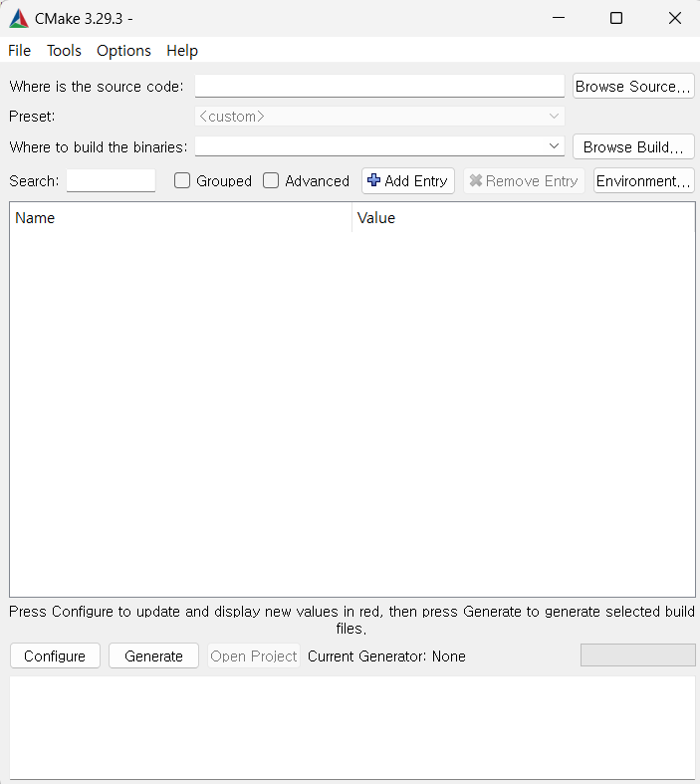The width and height of the screenshot is (700, 784).
Task: Open the Help menu
Action: [x=182, y=51]
